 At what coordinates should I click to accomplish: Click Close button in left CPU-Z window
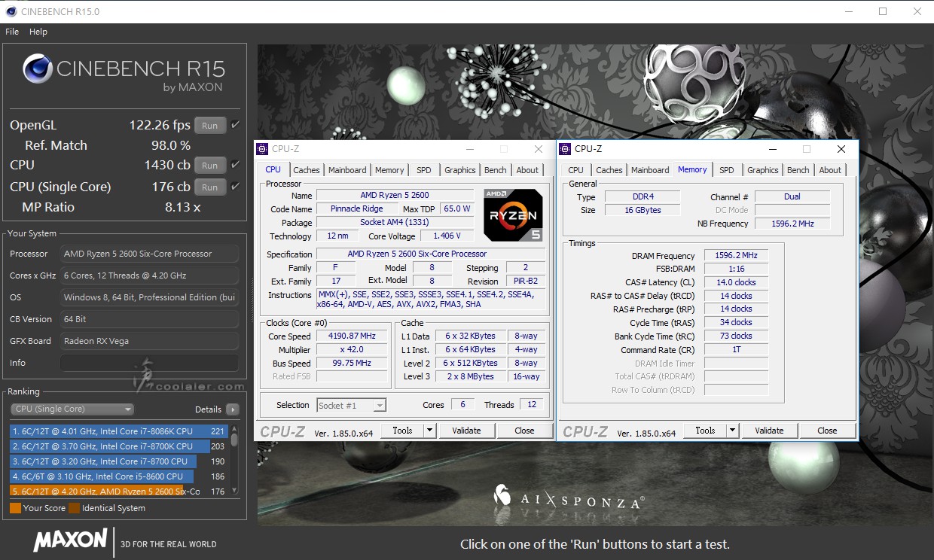(524, 431)
